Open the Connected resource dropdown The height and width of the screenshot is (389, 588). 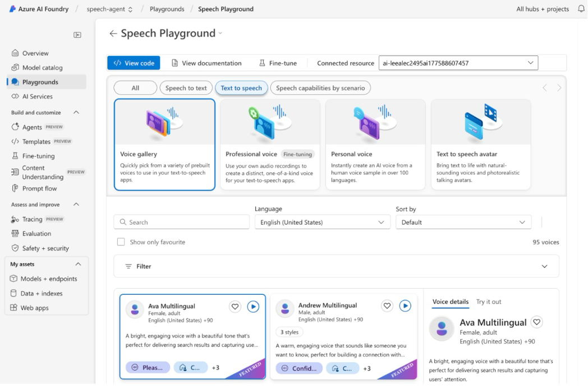[x=458, y=63]
